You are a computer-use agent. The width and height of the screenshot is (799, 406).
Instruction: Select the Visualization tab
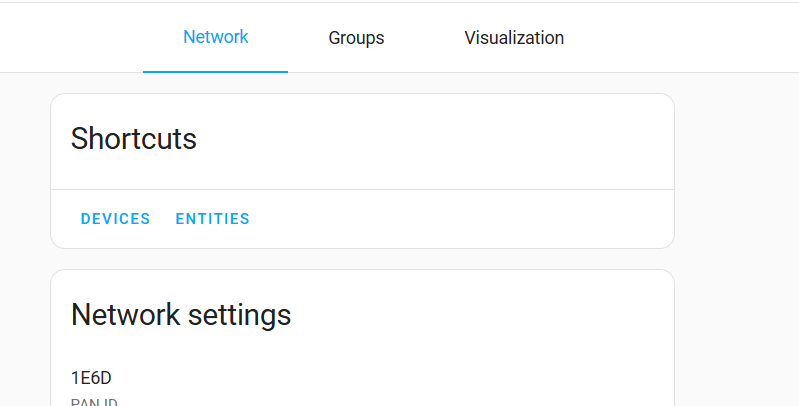(514, 38)
